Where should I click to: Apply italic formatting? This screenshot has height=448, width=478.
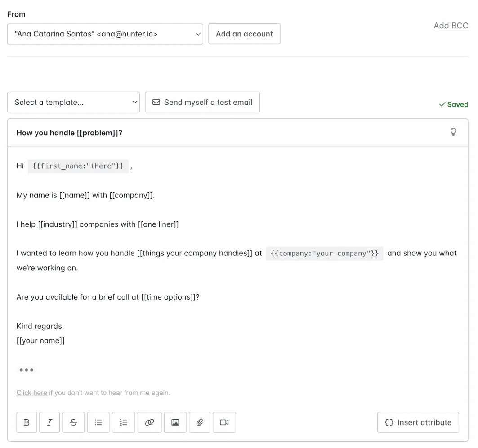tap(49, 422)
